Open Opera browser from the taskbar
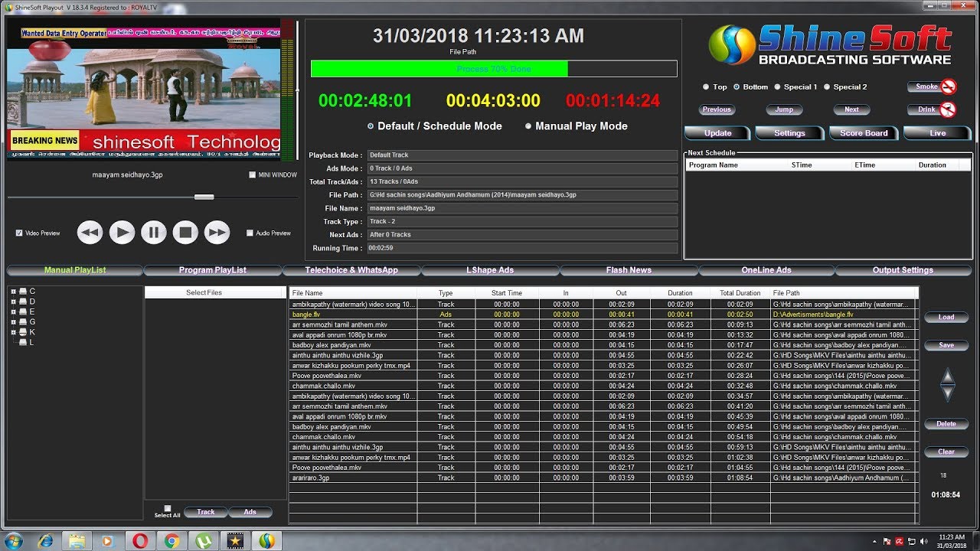The image size is (980, 551). pos(140,541)
